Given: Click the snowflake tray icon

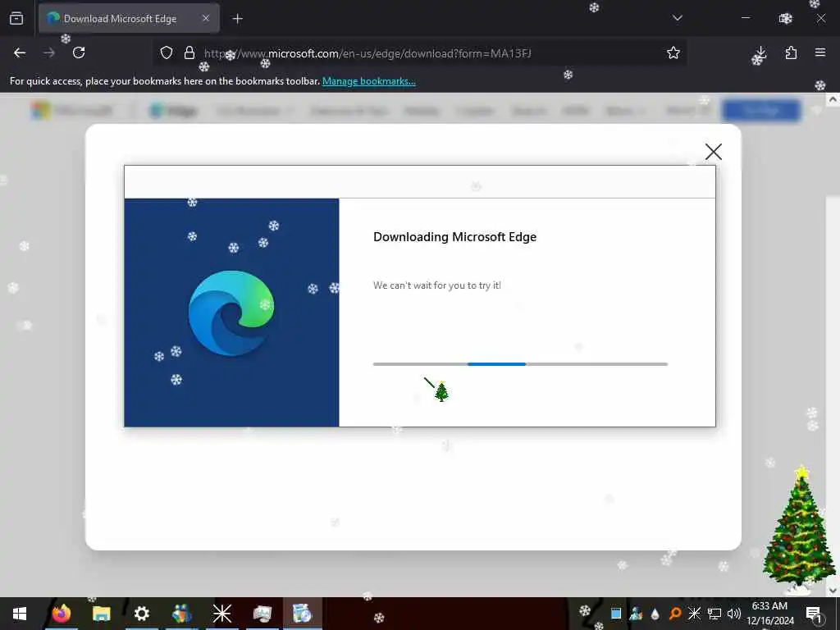Looking at the screenshot, I should [694, 614].
